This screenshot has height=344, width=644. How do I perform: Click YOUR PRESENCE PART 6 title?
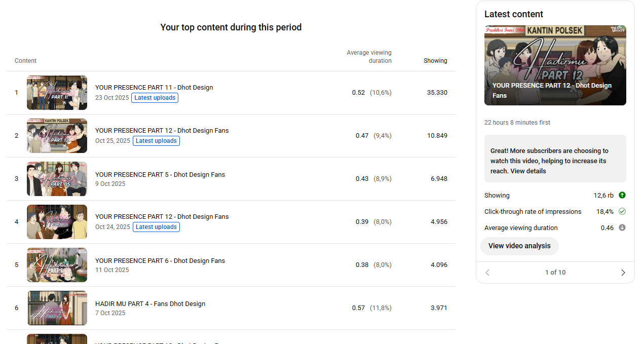click(160, 261)
